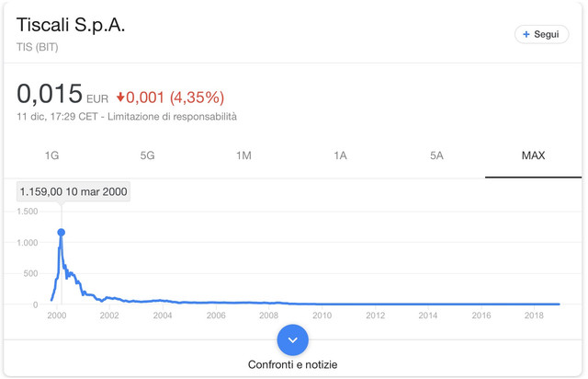
Task: Click the chart line near 2018
Action: click(x=534, y=304)
